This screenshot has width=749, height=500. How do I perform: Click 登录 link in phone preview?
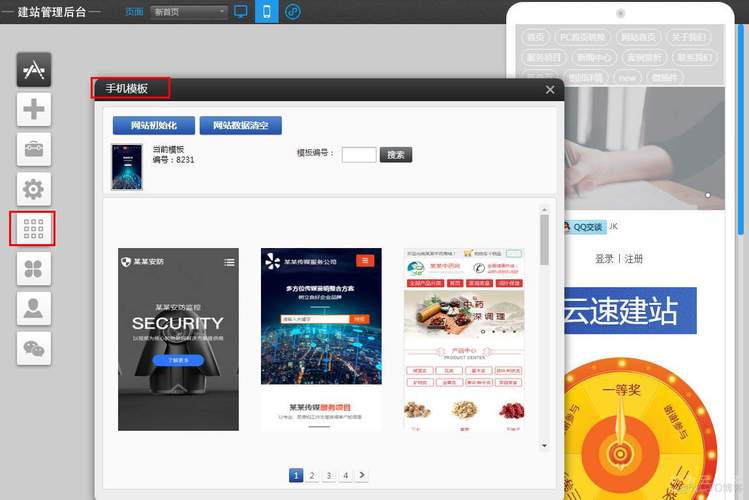[x=604, y=259]
